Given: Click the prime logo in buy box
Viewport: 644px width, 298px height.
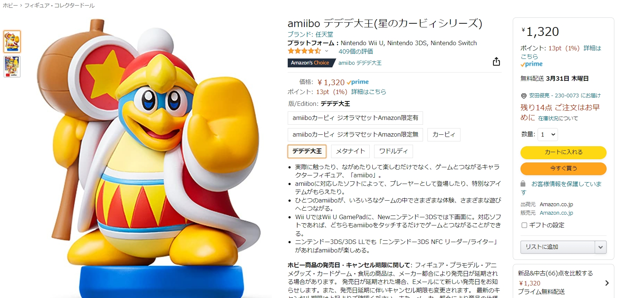Looking at the screenshot, I should (532, 64).
